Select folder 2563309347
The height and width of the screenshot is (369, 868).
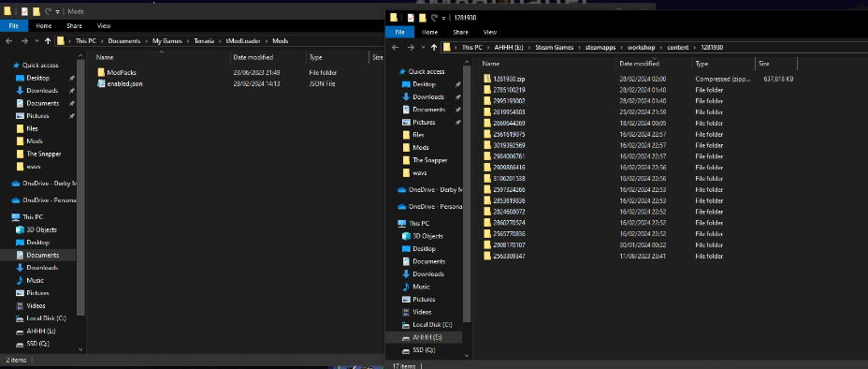[x=509, y=256]
